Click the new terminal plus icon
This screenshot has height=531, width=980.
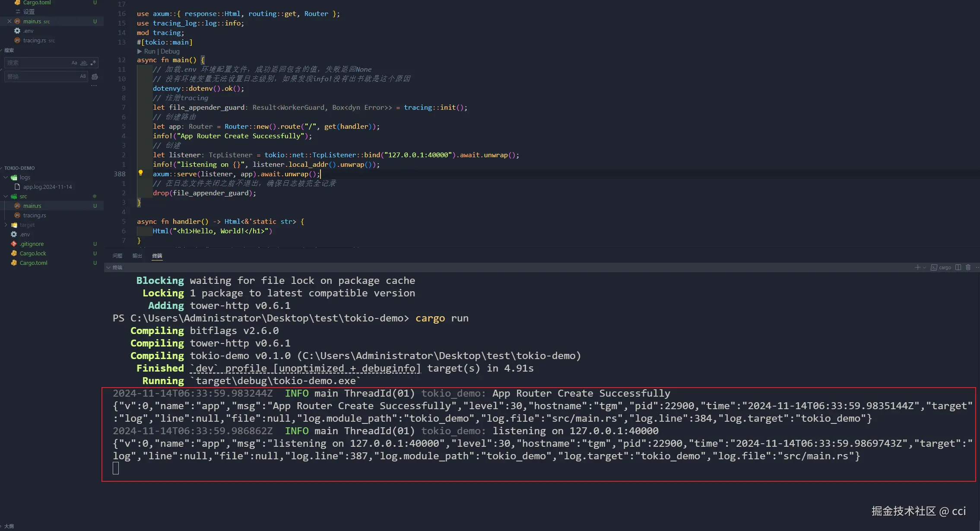point(917,267)
